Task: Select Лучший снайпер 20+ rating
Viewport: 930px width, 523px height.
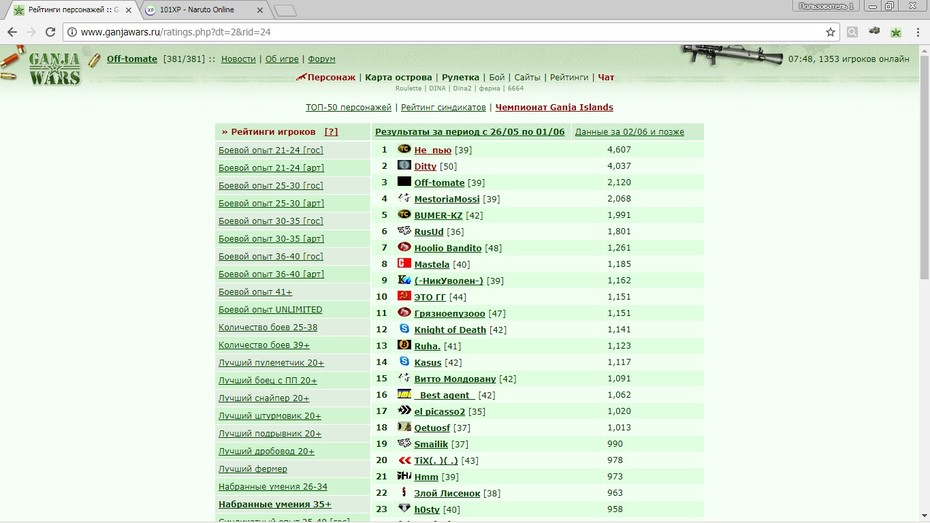Action: [263, 398]
